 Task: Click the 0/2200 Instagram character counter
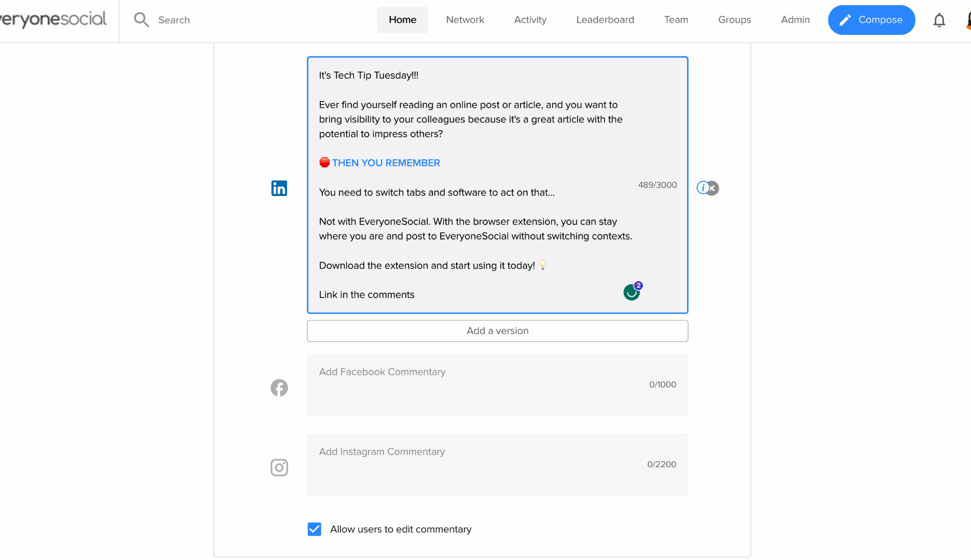[x=662, y=464]
